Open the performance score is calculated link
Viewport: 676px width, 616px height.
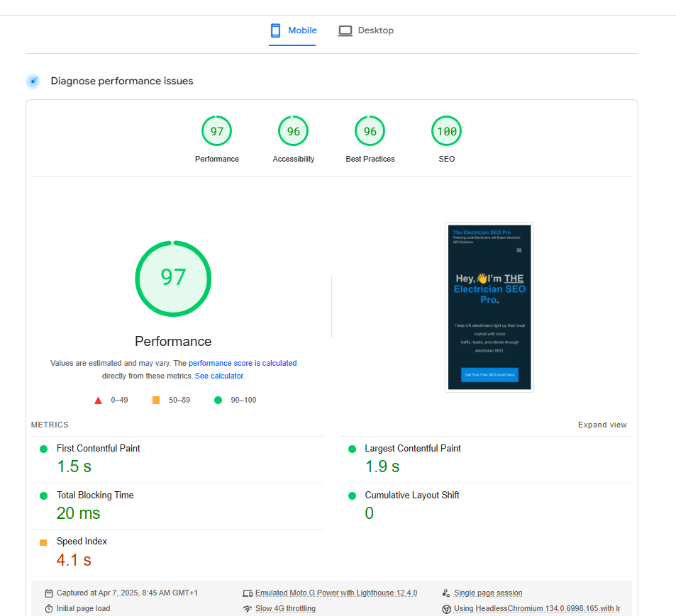point(243,363)
